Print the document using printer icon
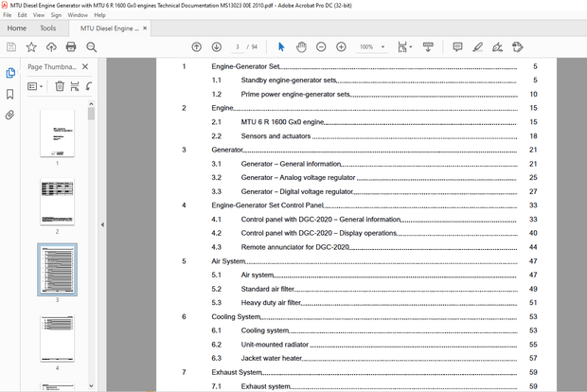Viewport: 587px width, 392px height. 71,46
